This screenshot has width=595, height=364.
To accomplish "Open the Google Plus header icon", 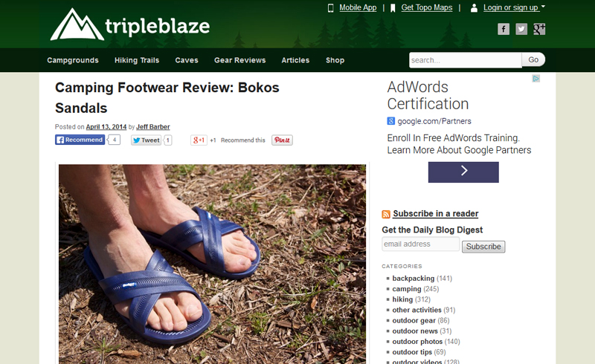I will [539, 29].
